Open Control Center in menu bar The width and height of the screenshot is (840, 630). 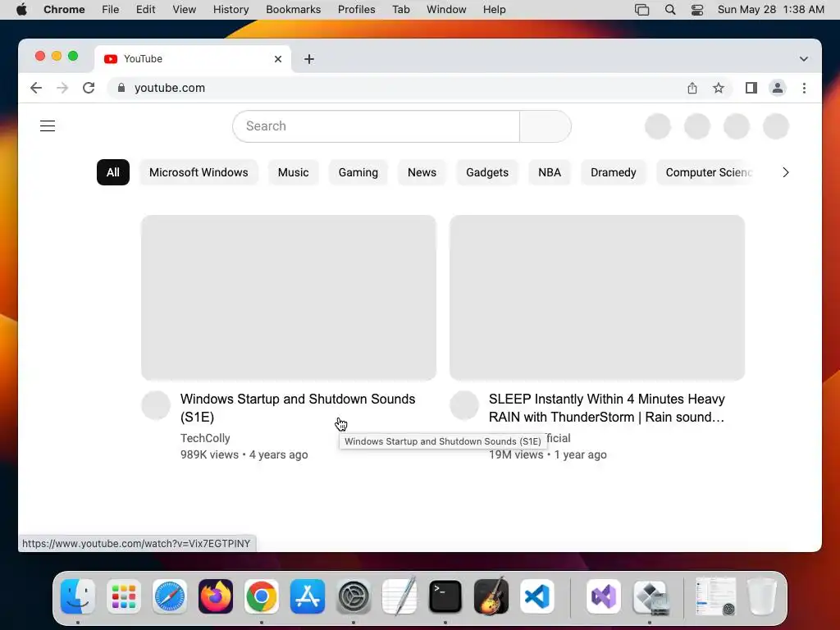(697, 10)
